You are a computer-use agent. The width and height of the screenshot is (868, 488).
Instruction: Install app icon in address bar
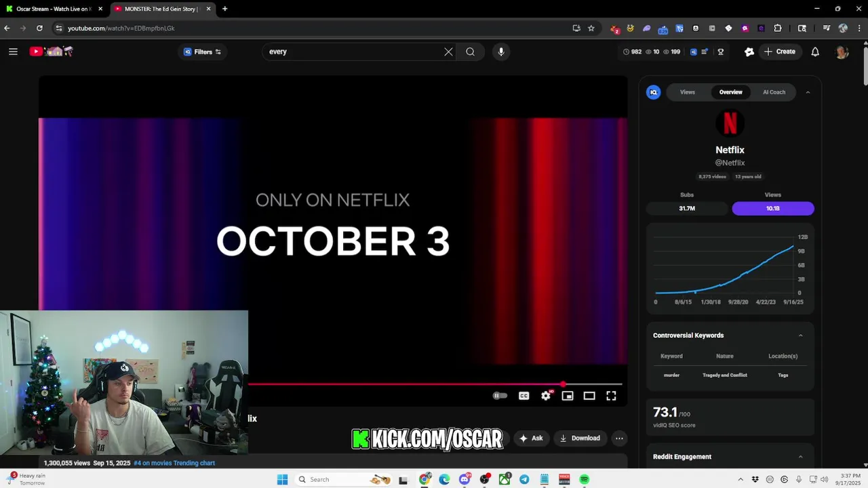coord(576,28)
